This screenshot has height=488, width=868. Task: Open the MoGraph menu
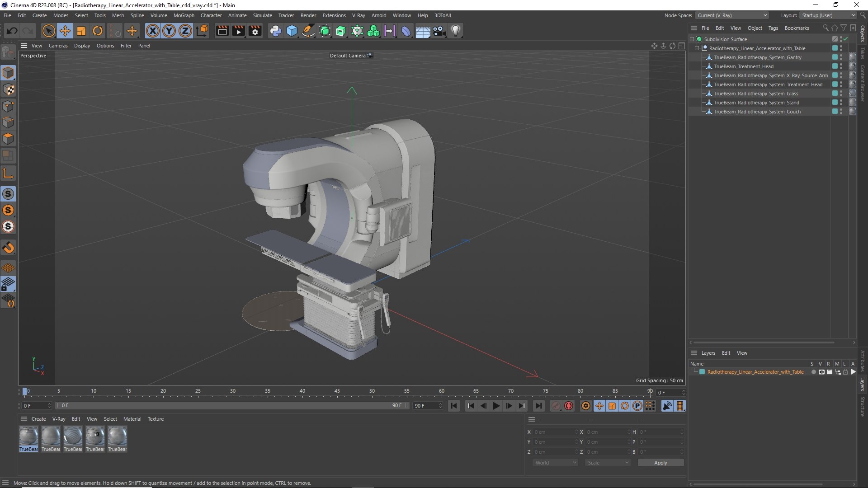[x=184, y=15]
